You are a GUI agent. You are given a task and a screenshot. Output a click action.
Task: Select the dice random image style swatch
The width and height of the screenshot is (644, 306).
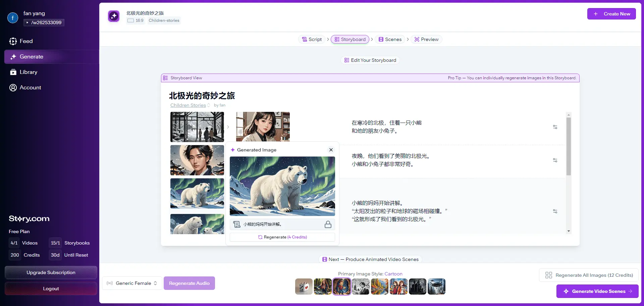[304, 287]
